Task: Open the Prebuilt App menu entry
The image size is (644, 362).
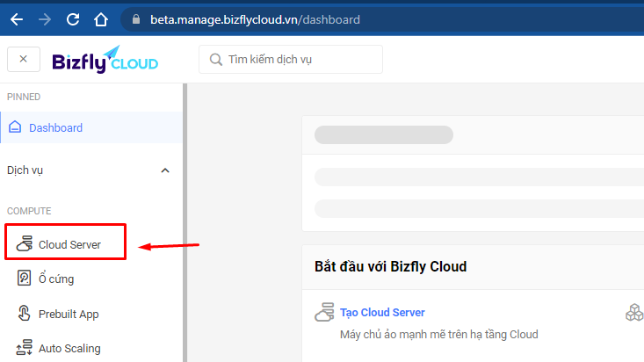Action: pos(69,314)
